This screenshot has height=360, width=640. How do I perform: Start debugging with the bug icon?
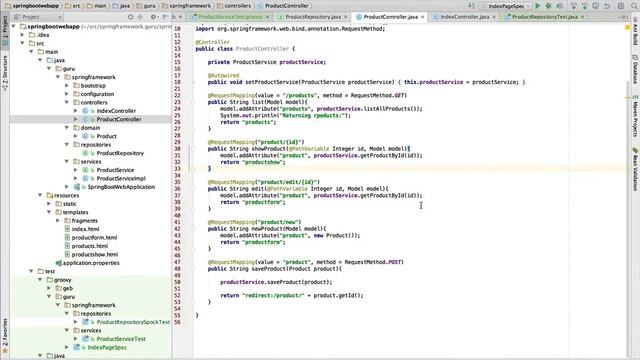tap(548, 6)
